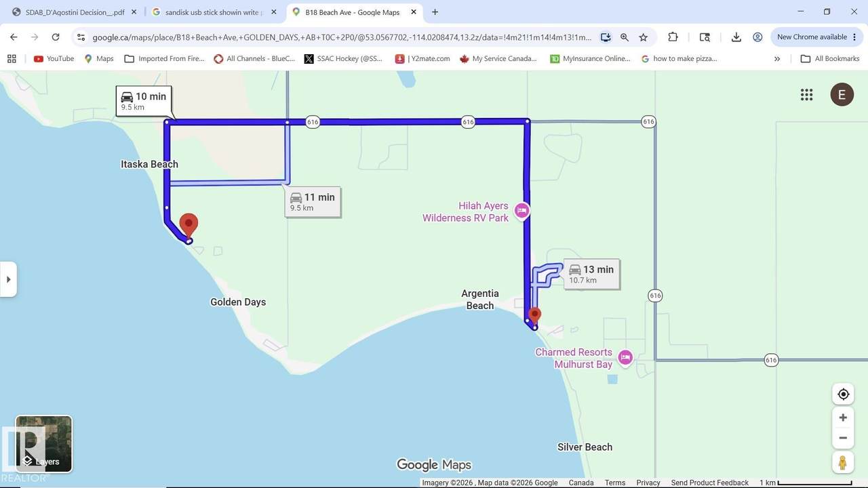Image resolution: width=868 pixels, height=488 pixels.
Task: Switch to the SDAB D'Agostini Decision tab
Action: tap(75, 12)
